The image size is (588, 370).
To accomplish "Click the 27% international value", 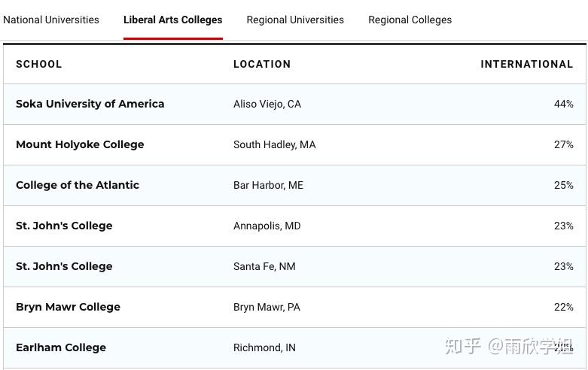I will click(564, 144).
